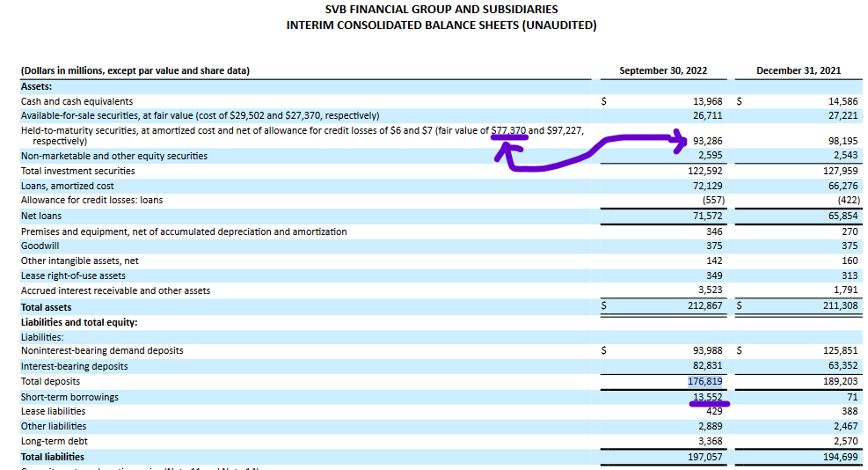Screen dimensions: 868x470
Task: Click 'Non-marketable and other equity securities' label
Action: pos(114,157)
